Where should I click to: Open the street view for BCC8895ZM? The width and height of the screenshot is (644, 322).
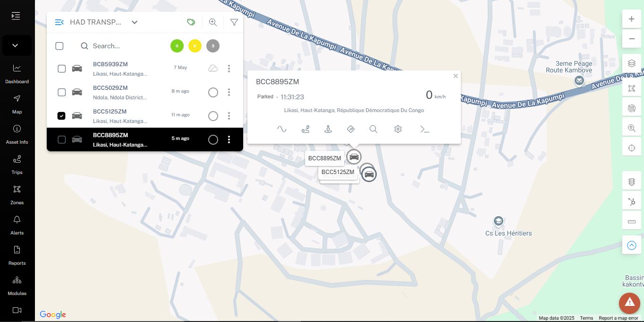[328, 129]
